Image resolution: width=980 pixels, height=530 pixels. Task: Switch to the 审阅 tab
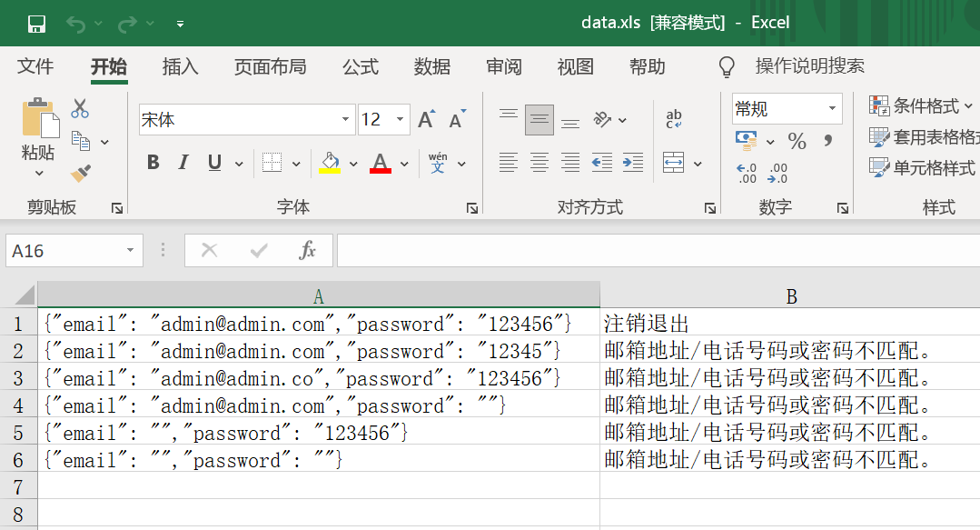coord(504,66)
